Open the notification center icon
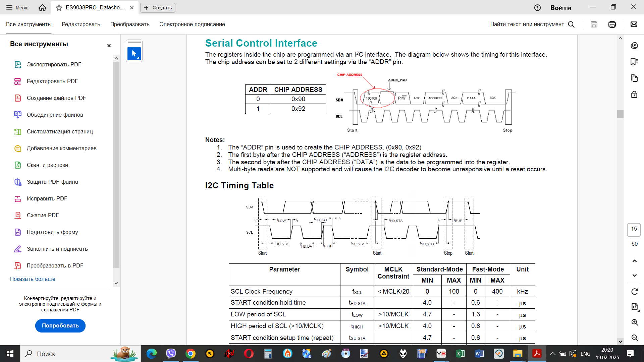Image resolution: width=644 pixels, height=362 pixels. click(630, 354)
